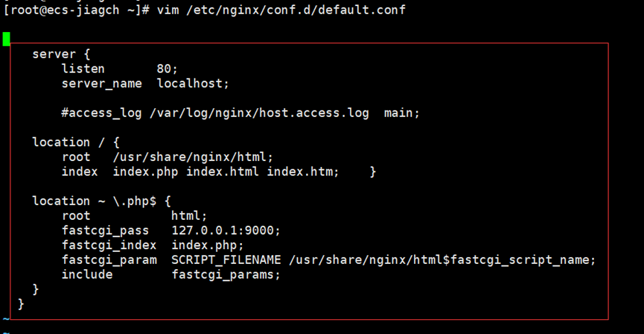
Task: Click the commented "#access_log" directive
Action: [101, 113]
